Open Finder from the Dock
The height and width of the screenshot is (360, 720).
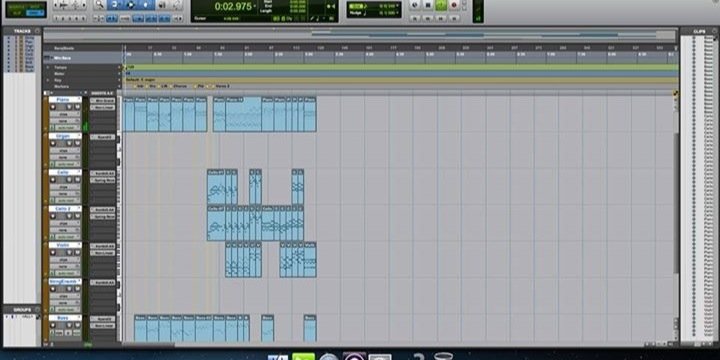click(278, 357)
